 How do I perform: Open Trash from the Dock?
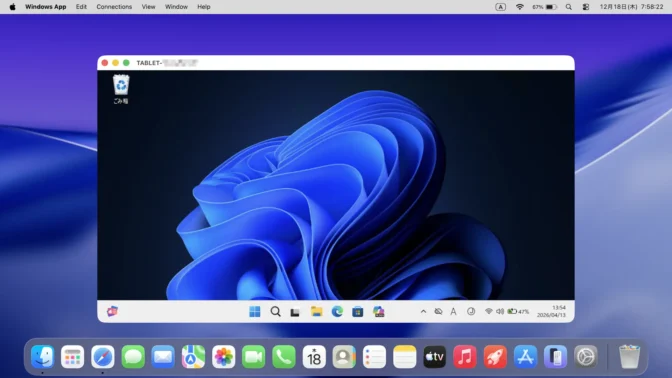pos(629,357)
